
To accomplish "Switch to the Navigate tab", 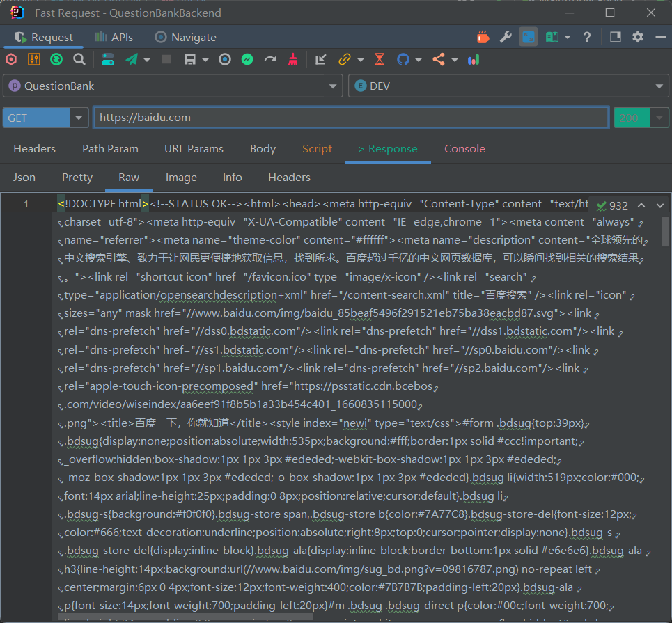I will pyautogui.click(x=185, y=38).
